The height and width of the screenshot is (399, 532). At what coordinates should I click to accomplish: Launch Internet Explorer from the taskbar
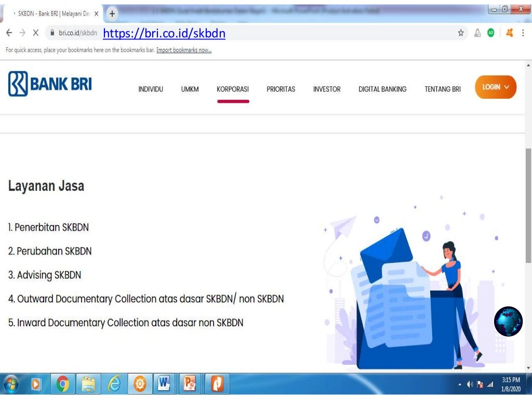[114, 384]
